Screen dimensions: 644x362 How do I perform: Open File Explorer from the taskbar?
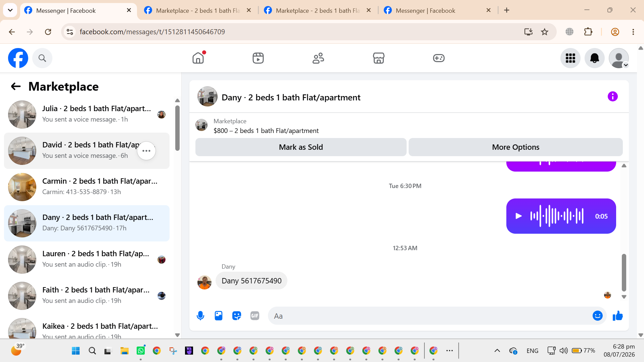125,351
